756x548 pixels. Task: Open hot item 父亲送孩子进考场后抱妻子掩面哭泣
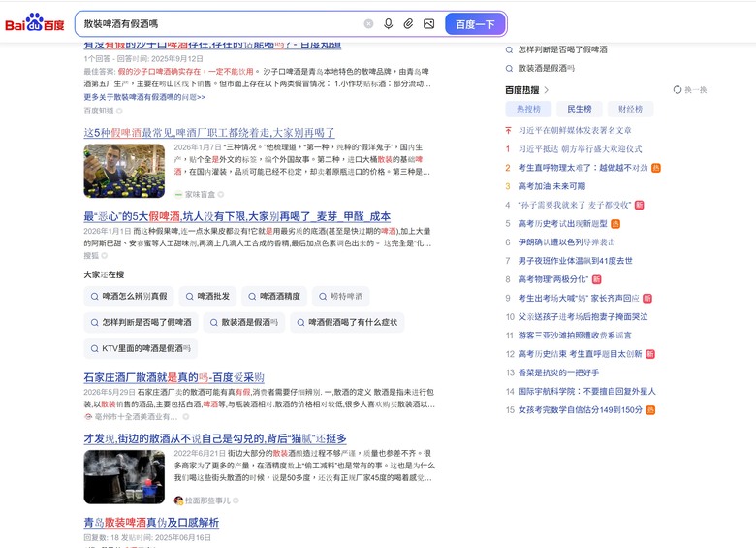[583, 317]
